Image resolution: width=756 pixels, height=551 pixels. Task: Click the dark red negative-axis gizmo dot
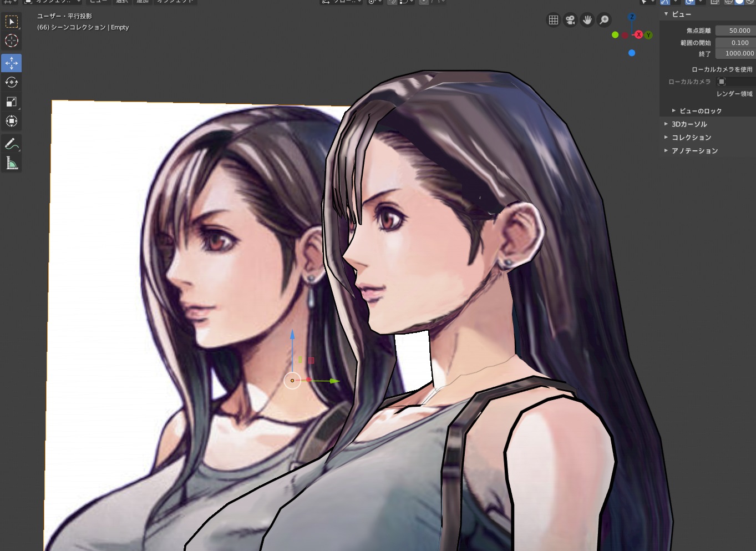point(625,35)
